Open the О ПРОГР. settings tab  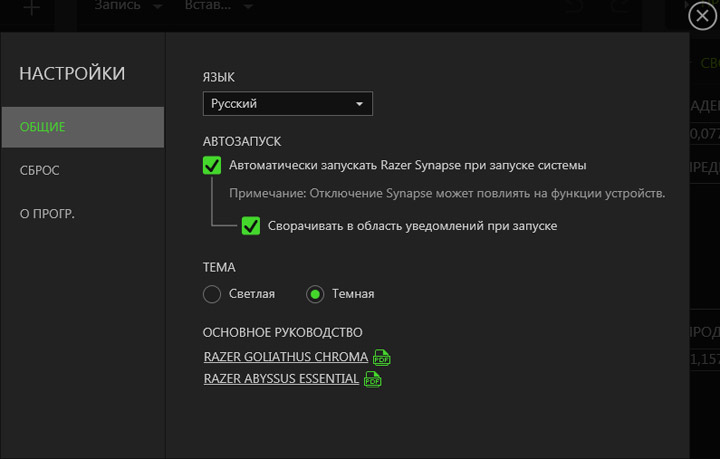(48, 213)
